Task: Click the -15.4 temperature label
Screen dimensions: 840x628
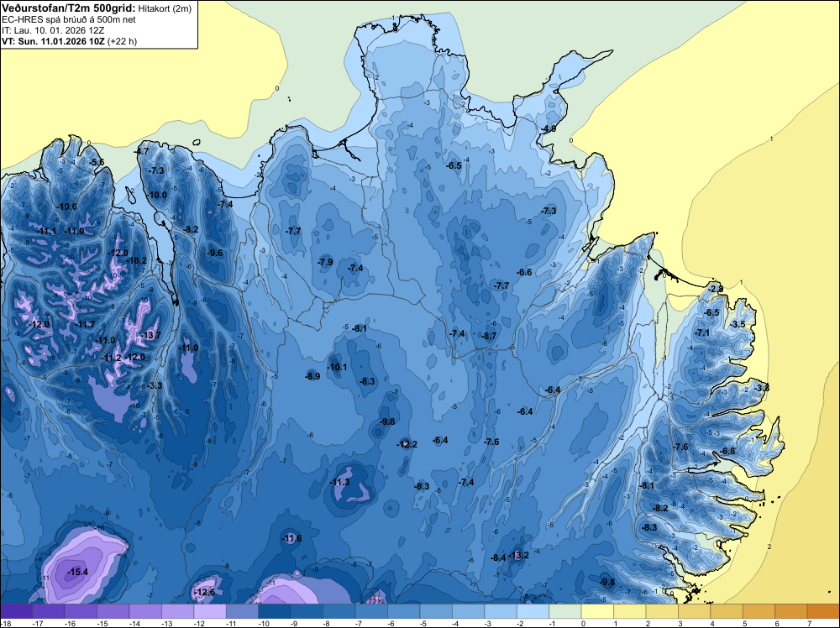Action: coord(77,573)
